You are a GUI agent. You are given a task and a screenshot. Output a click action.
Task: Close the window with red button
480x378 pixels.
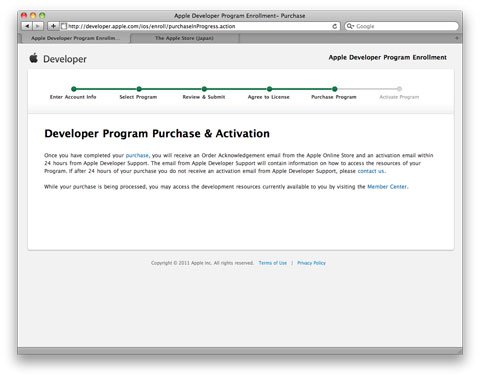click(24, 15)
